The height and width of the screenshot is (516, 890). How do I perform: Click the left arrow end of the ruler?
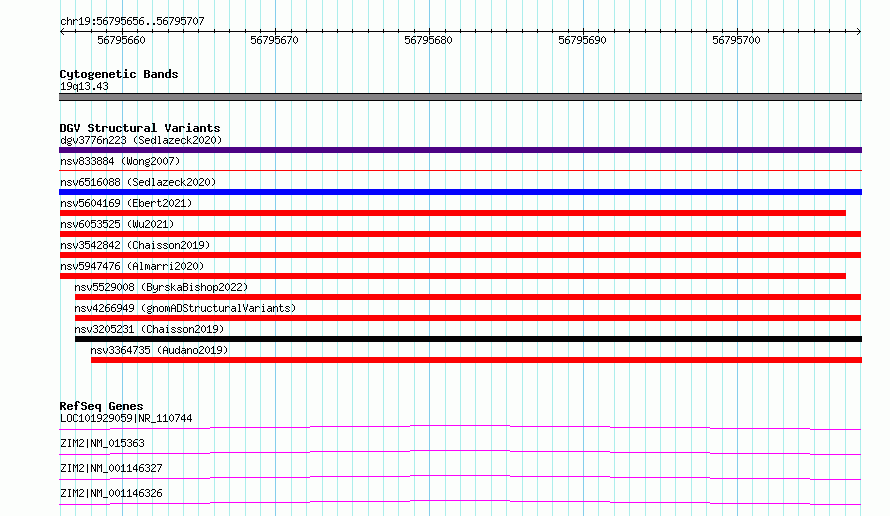point(62,31)
